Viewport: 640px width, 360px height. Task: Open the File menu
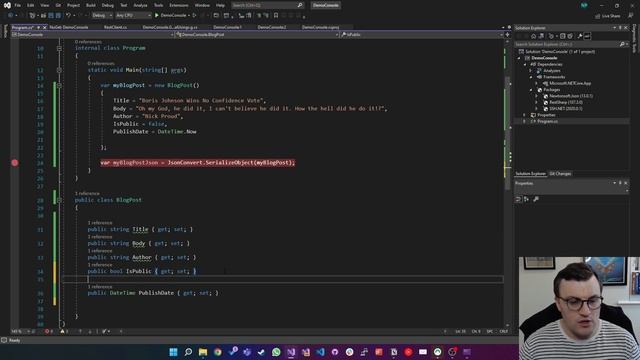[x=18, y=5]
